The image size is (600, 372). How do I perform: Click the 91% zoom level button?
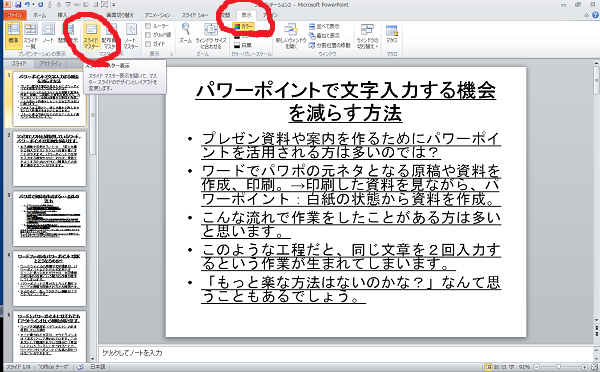524,367
